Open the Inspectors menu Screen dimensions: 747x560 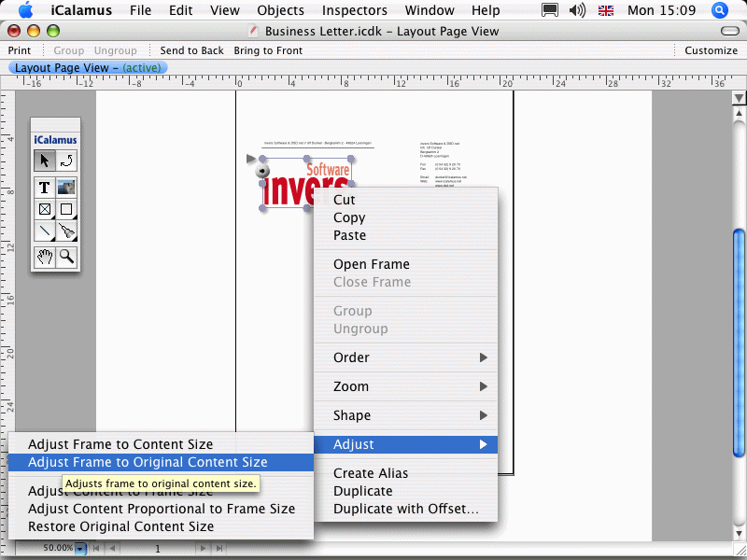354,10
